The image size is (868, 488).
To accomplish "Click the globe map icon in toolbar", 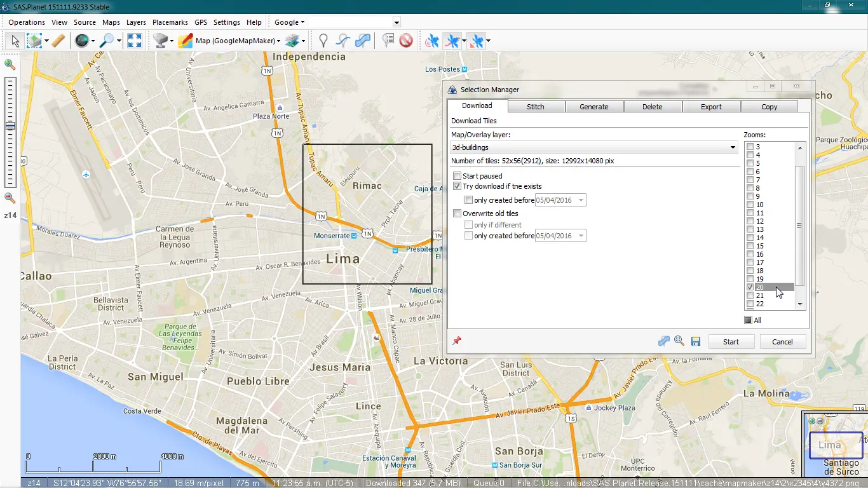I will 82,41.
